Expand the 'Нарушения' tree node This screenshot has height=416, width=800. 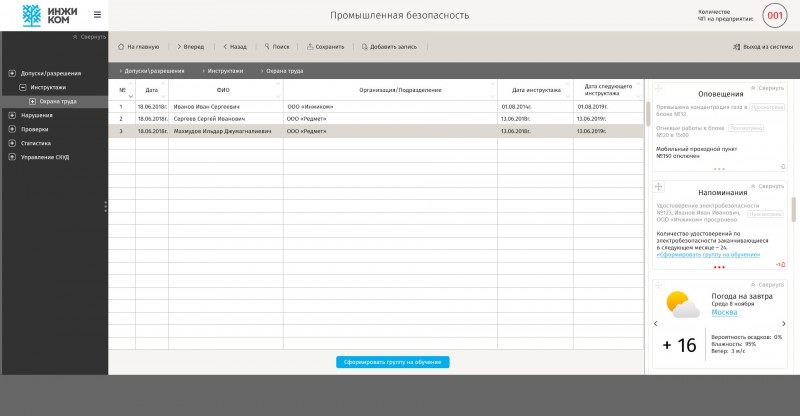click(12, 115)
